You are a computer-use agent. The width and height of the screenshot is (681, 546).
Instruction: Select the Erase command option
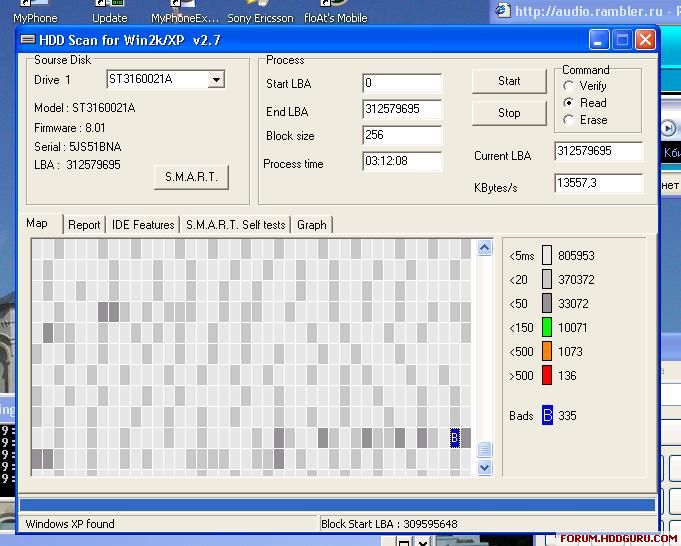pos(569,120)
